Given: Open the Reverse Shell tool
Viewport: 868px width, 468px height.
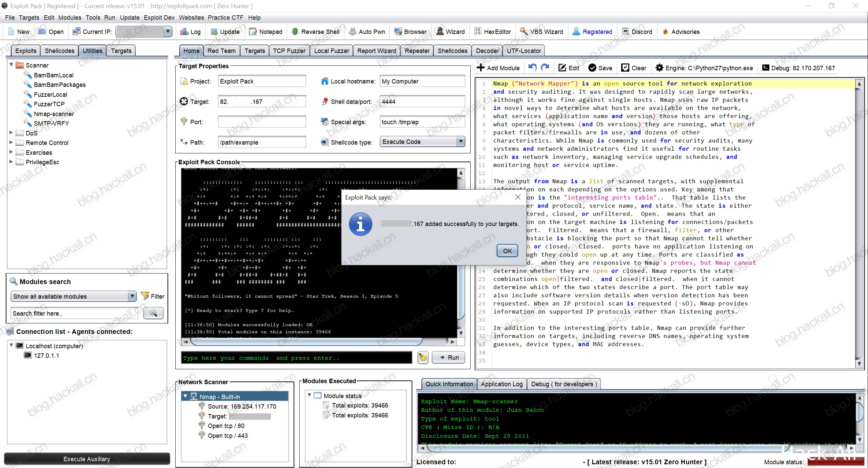Looking at the screenshot, I should [315, 32].
